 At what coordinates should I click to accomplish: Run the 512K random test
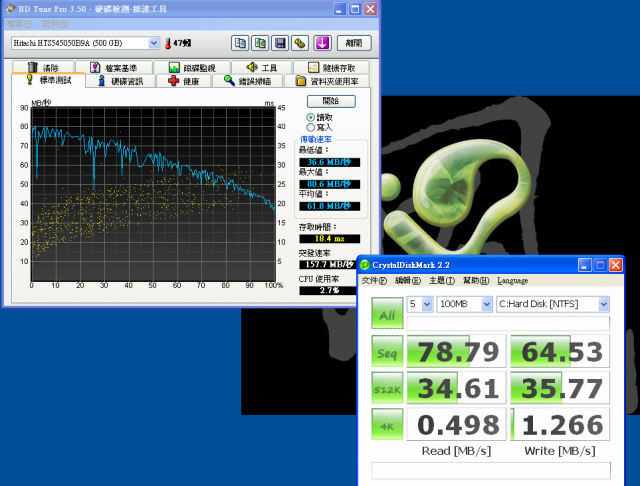click(x=387, y=388)
